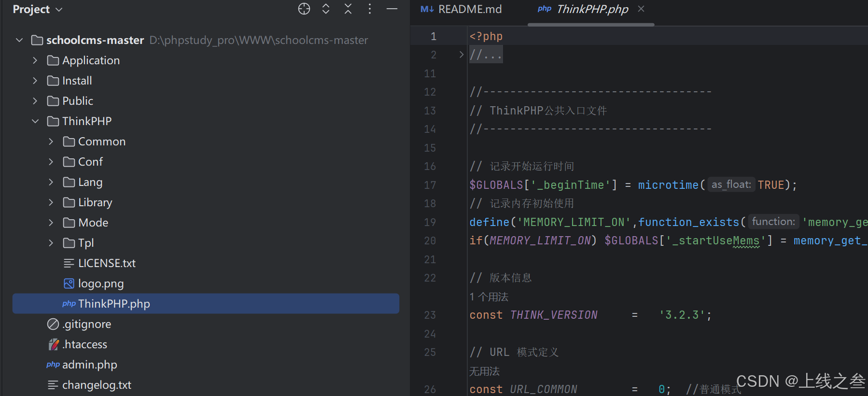
Task: Expand the Tpl folder
Action: [x=51, y=243]
